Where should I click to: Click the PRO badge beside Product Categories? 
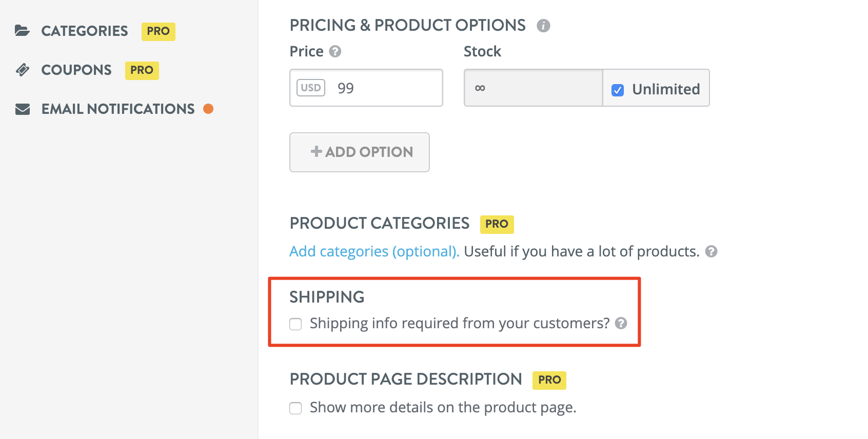point(497,224)
